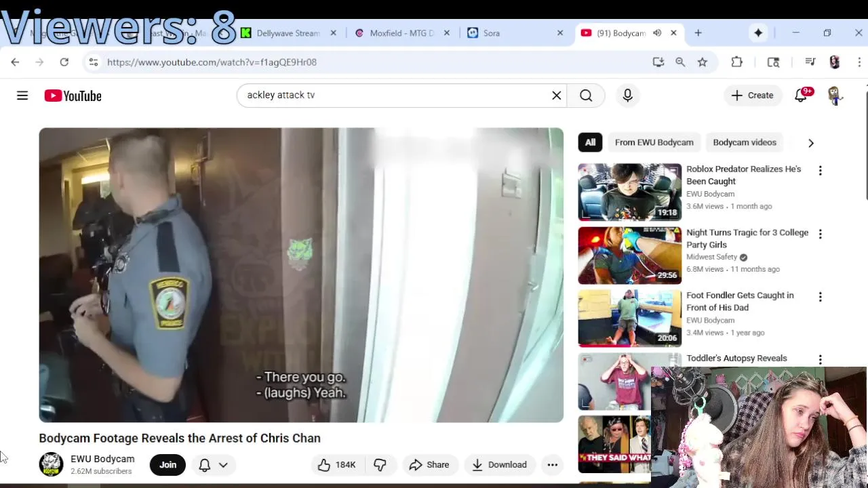Image resolution: width=868 pixels, height=488 pixels.
Task: Open the YouTube account avatar menu
Action: tap(835, 96)
